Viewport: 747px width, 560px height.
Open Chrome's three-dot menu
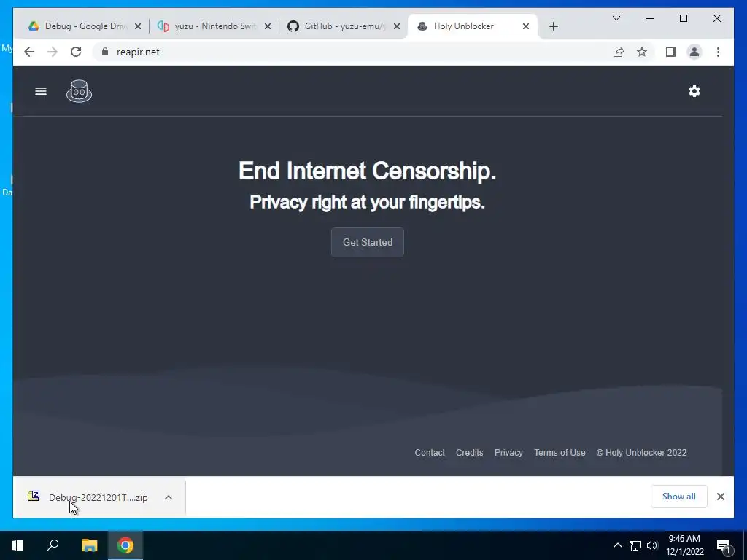(x=718, y=52)
